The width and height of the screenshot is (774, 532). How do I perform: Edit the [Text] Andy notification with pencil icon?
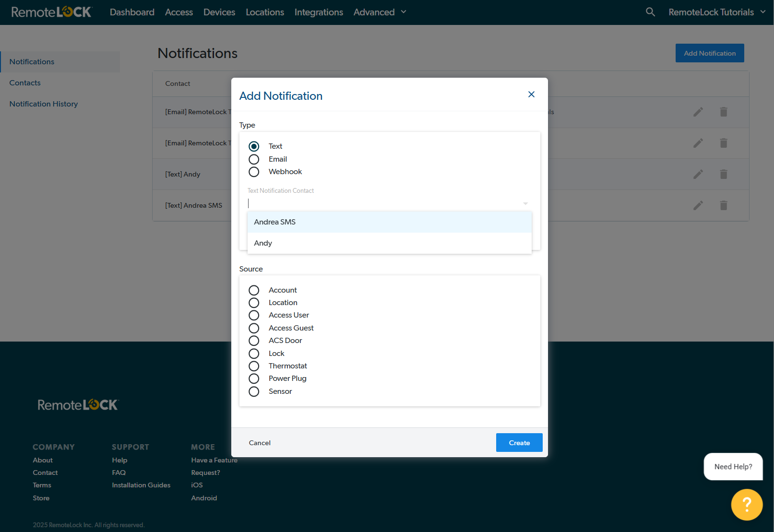click(x=698, y=174)
